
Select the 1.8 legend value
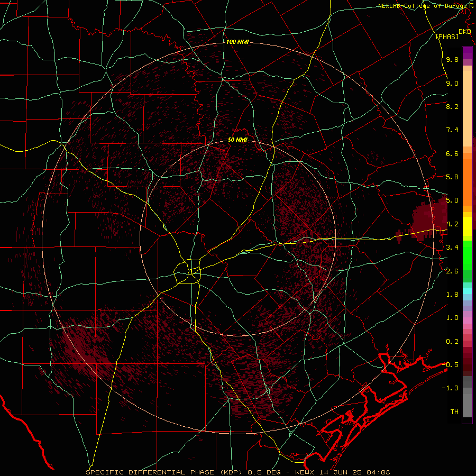click(x=452, y=295)
